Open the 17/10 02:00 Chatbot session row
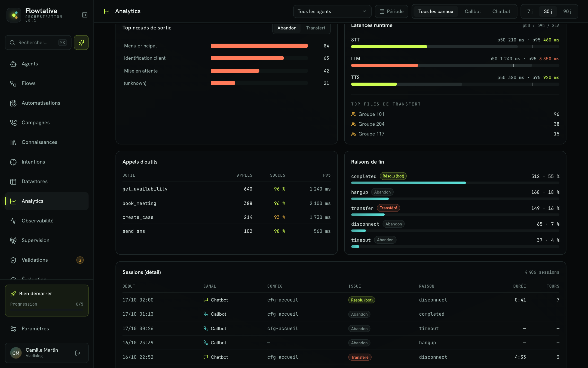 (x=341, y=300)
